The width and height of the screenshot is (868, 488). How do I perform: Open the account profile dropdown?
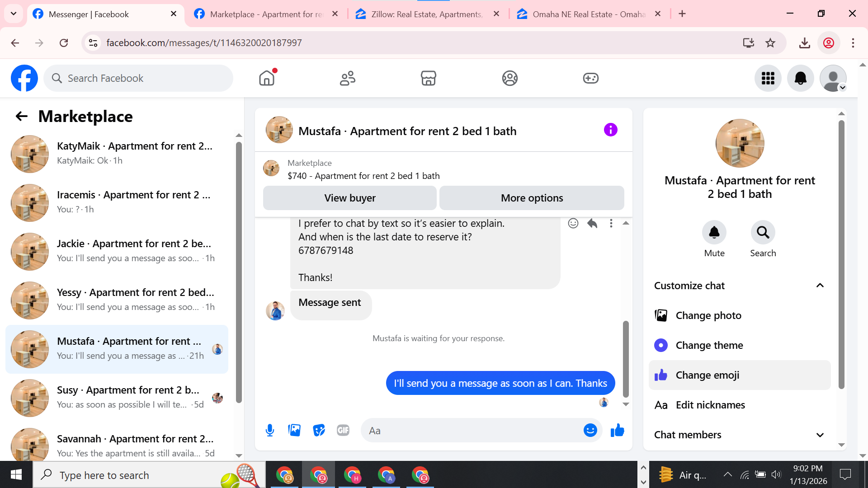(x=833, y=78)
